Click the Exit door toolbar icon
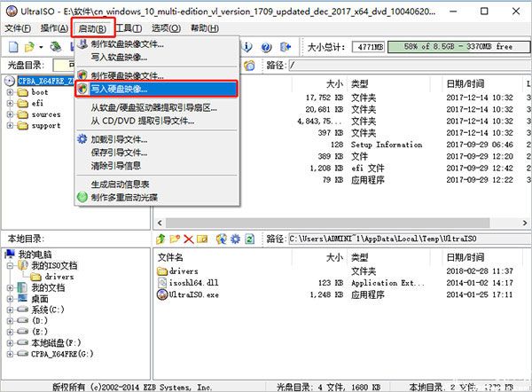Viewport: 532px width, 392px height. click(286, 46)
